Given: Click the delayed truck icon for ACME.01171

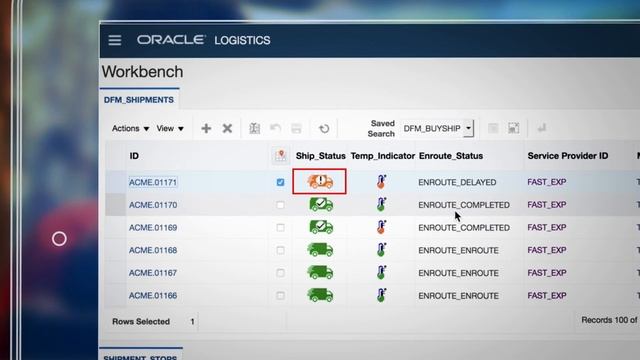Looking at the screenshot, I should click(x=320, y=181).
